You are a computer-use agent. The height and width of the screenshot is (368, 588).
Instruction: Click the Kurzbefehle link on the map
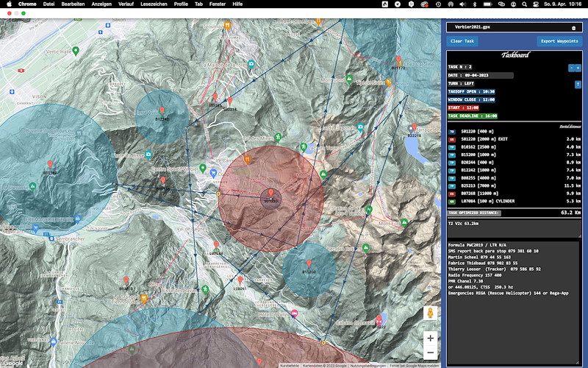pyautogui.click(x=290, y=366)
